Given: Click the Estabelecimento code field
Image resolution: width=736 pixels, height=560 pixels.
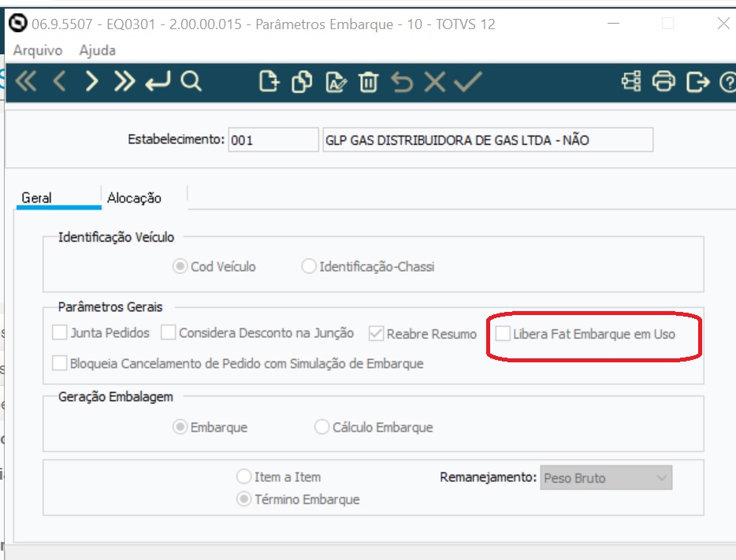Looking at the screenshot, I should tap(273, 140).
